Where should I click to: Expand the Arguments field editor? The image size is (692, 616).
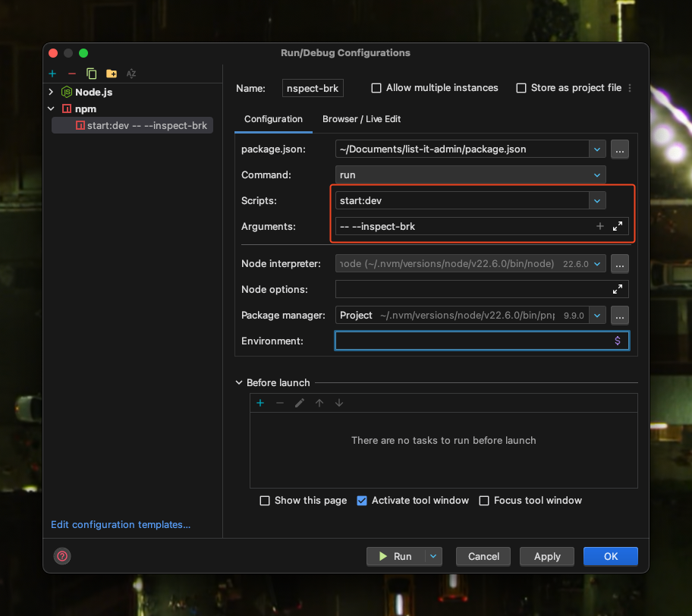(618, 226)
